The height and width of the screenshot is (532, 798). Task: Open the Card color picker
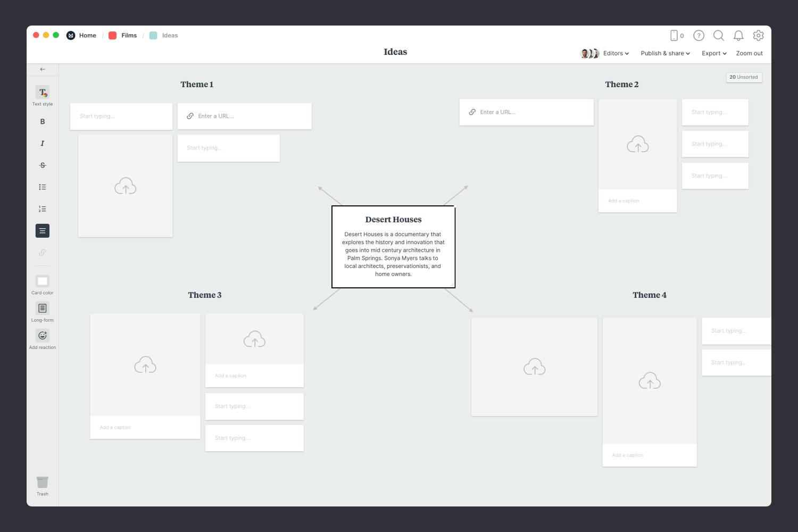pos(42,284)
